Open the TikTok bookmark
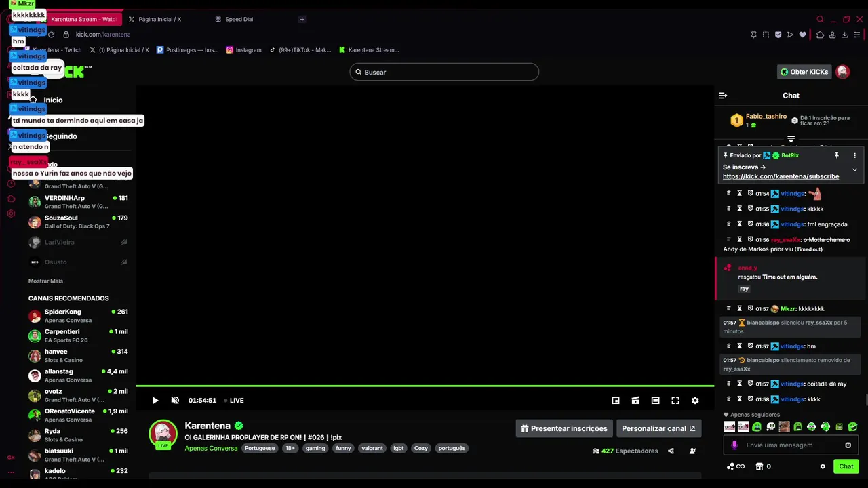The height and width of the screenshot is (488, 868). coord(300,49)
